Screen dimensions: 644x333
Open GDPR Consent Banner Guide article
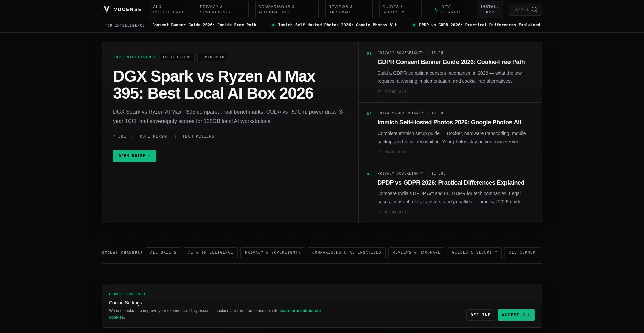pyautogui.click(x=451, y=62)
